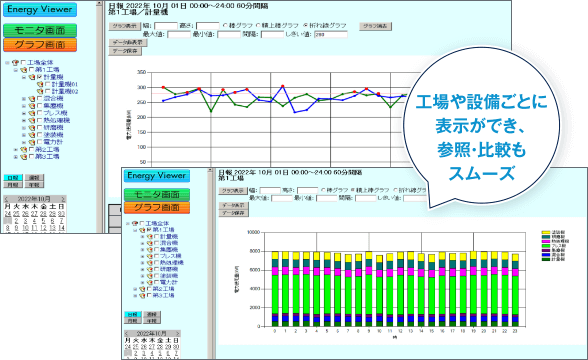Click 熱処理機 node icon in line-graph window
The height and width of the screenshot is (360, 588).
32,120
